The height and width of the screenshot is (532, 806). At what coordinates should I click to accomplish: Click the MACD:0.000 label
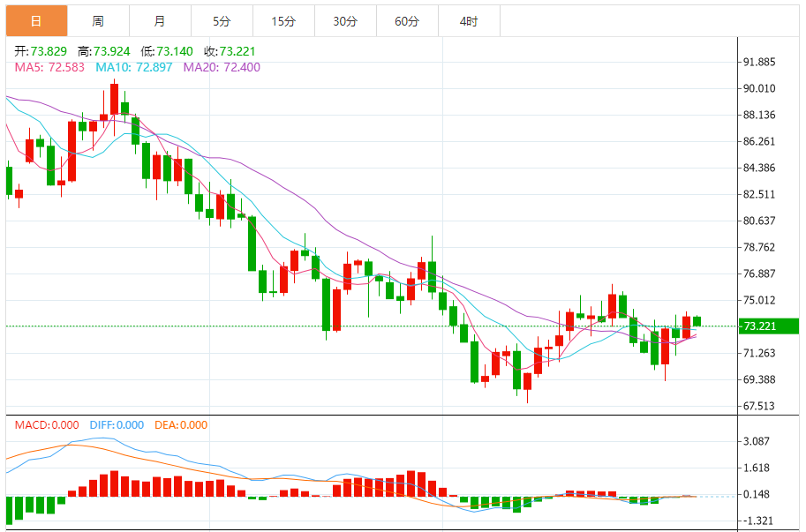(47, 425)
